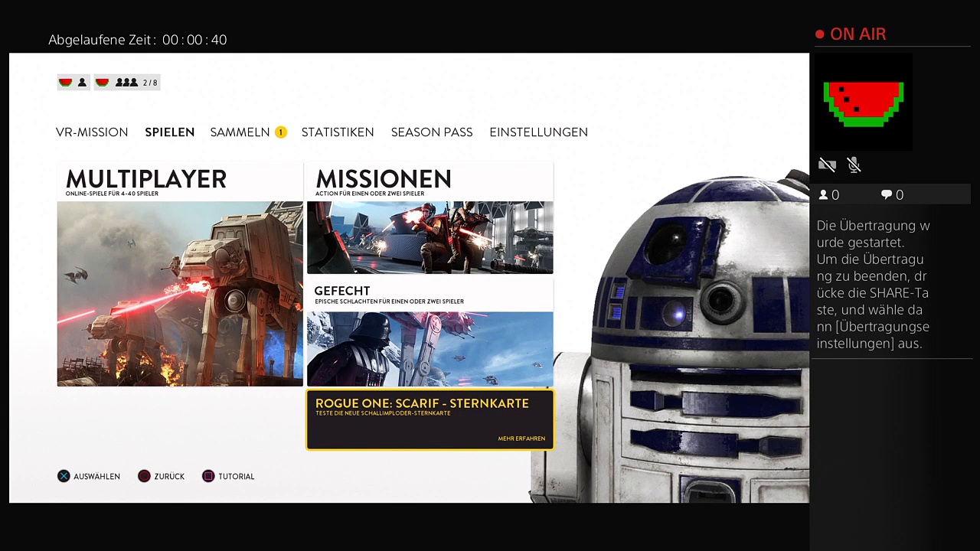This screenshot has height=551, width=980.
Task: Open the EINSTELLUNGEN tab
Action: point(538,132)
